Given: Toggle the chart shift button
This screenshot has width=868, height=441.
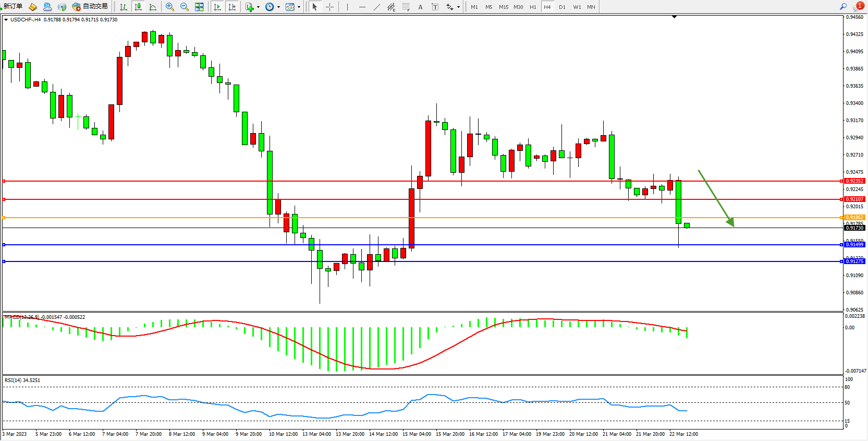Looking at the screenshot, I should coord(232,7).
